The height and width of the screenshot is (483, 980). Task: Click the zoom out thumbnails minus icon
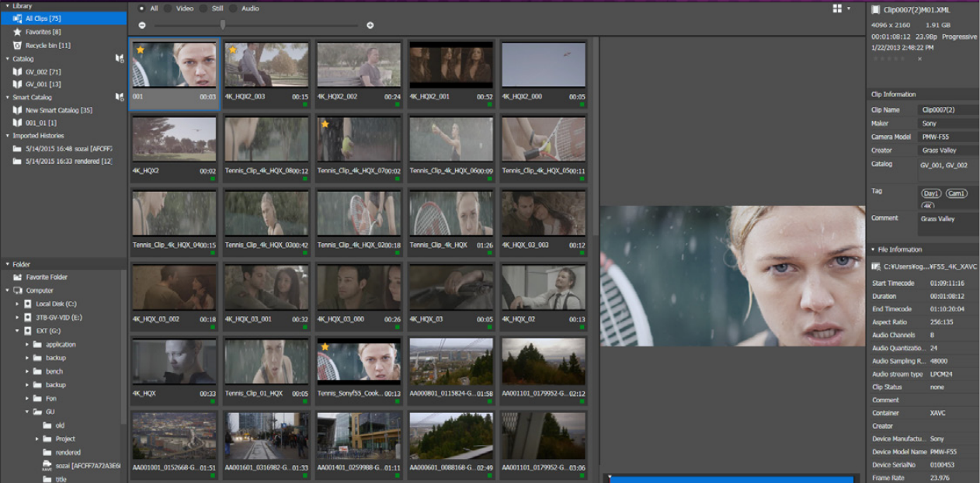142,25
